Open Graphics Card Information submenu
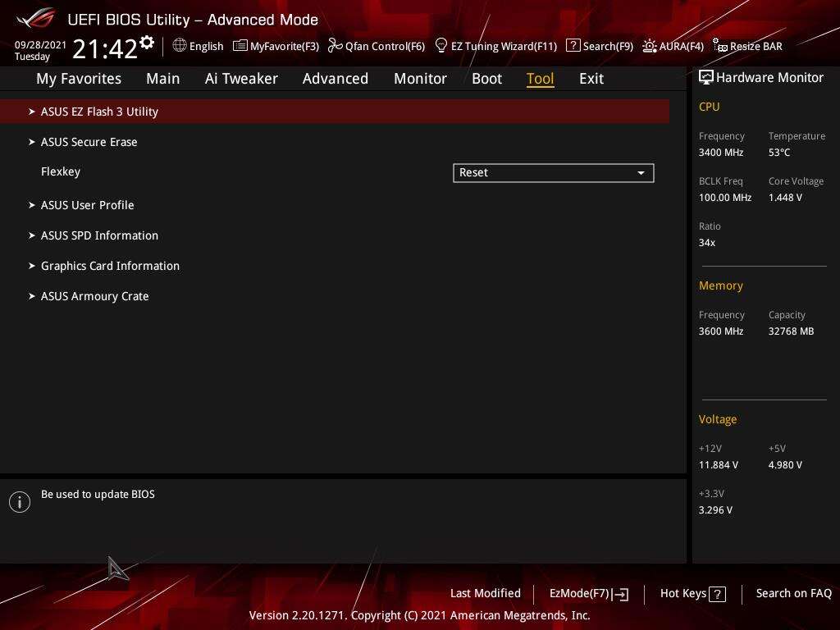Screen dimensions: 840x630 click(110, 266)
